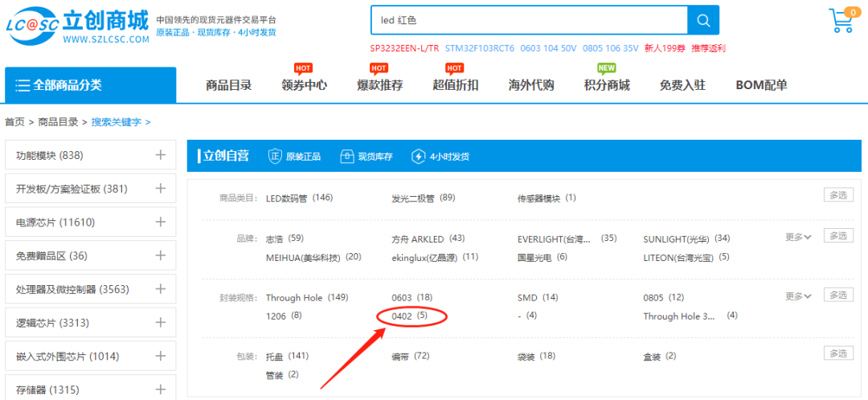The image size is (868, 400).
Task: Click the 0805 106 35V link
Action: 610,48
